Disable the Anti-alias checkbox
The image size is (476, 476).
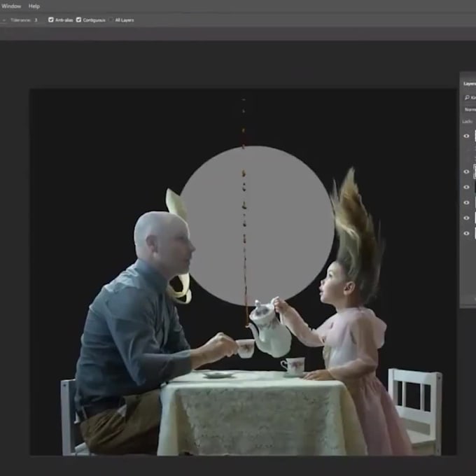[x=51, y=20]
